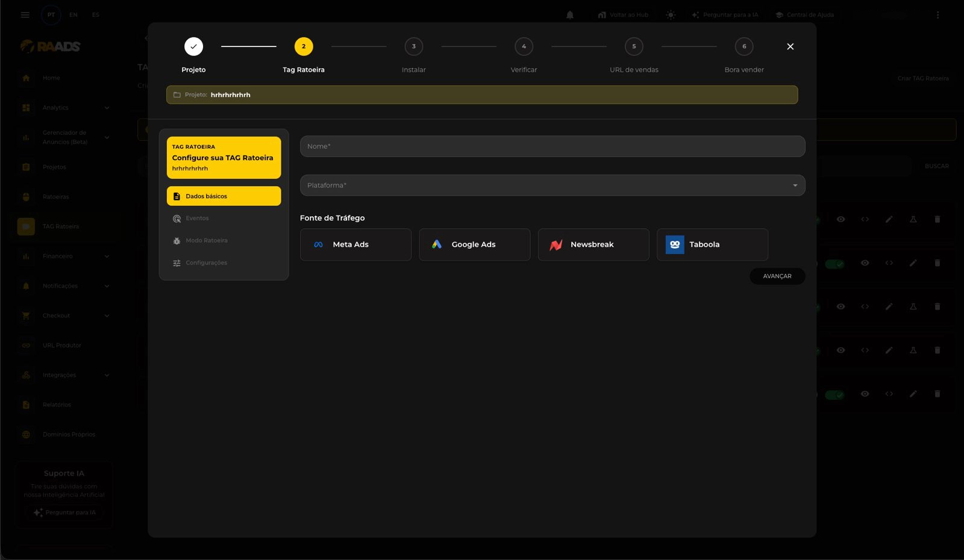964x560 pixels.
Task: Open the hamburger menu in the top bar
Action: [25, 14]
